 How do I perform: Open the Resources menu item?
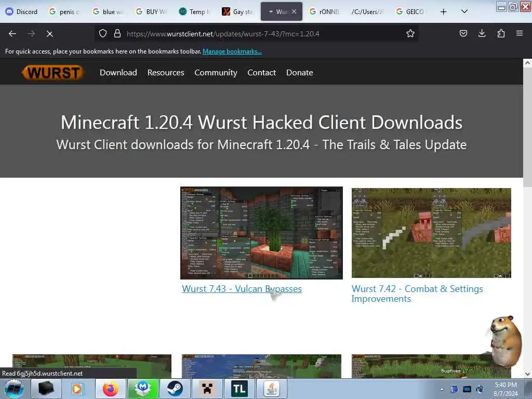tap(166, 73)
